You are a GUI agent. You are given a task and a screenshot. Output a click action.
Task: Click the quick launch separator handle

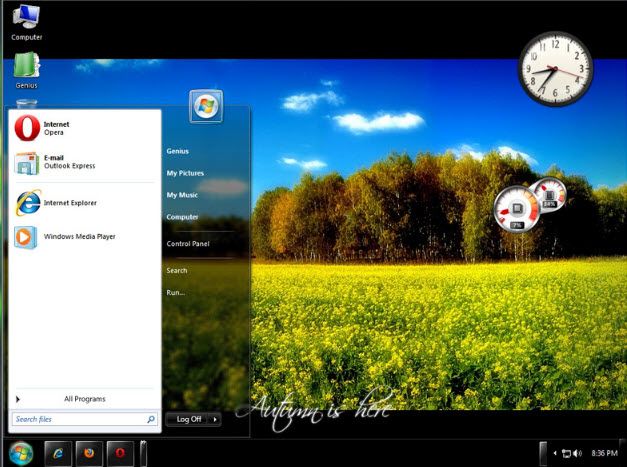[143, 453]
